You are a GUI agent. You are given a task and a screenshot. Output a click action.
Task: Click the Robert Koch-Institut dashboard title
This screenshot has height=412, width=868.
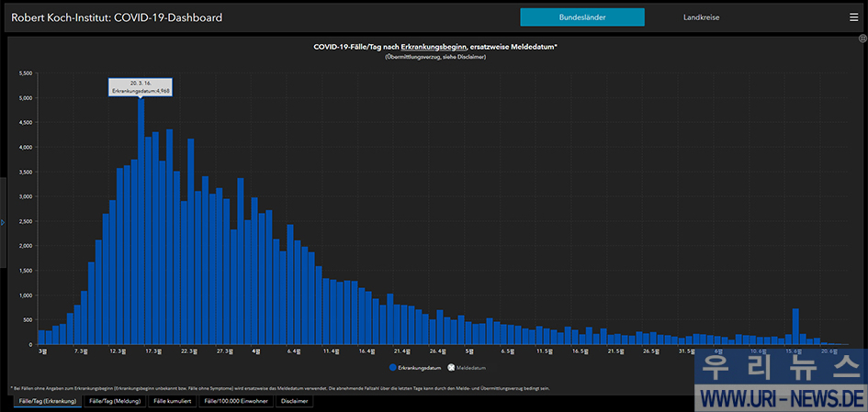point(117,17)
